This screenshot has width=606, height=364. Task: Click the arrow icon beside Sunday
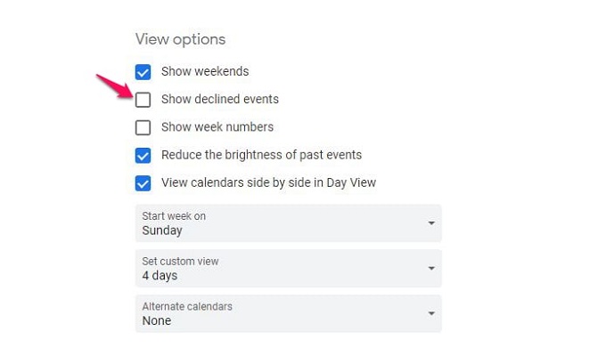[431, 223]
